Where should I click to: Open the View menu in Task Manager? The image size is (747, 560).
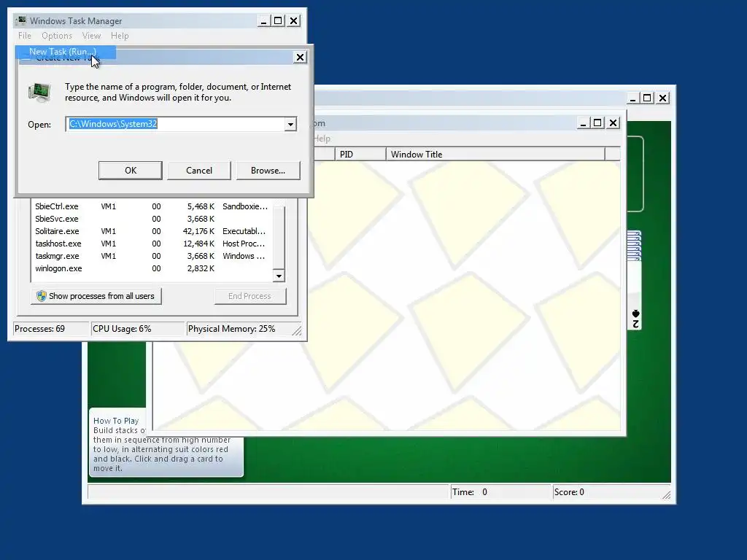[91, 36]
